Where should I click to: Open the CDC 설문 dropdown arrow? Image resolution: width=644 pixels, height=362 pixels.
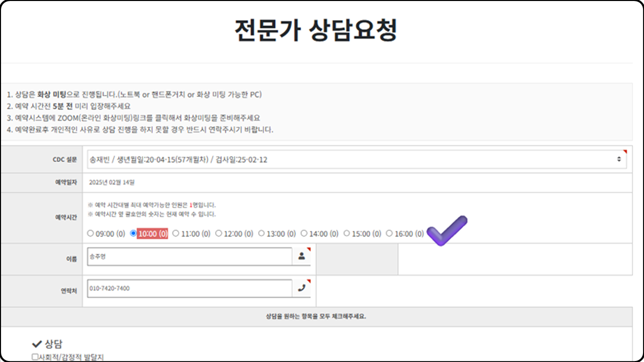[x=619, y=159]
